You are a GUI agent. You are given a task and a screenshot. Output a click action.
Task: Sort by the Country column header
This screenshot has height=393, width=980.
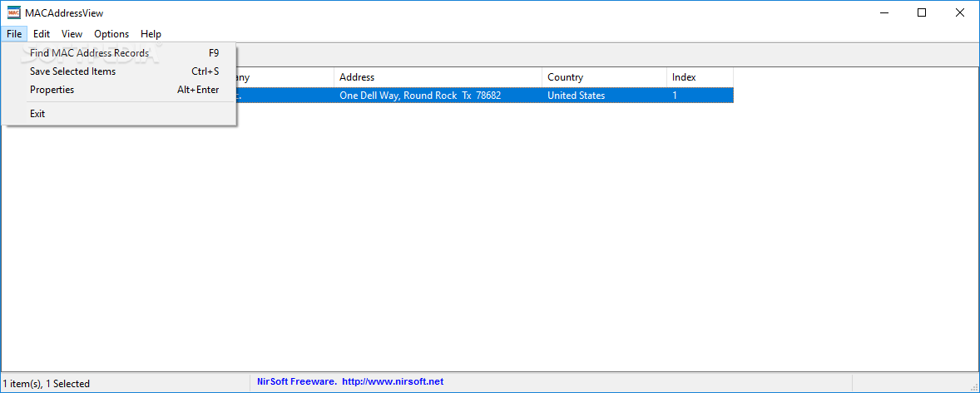[x=604, y=77]
